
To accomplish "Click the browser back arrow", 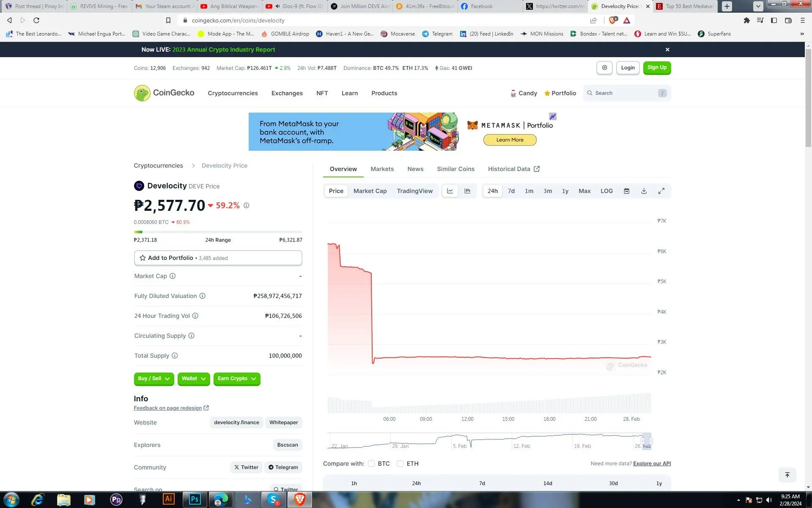I will coord(9,20).
